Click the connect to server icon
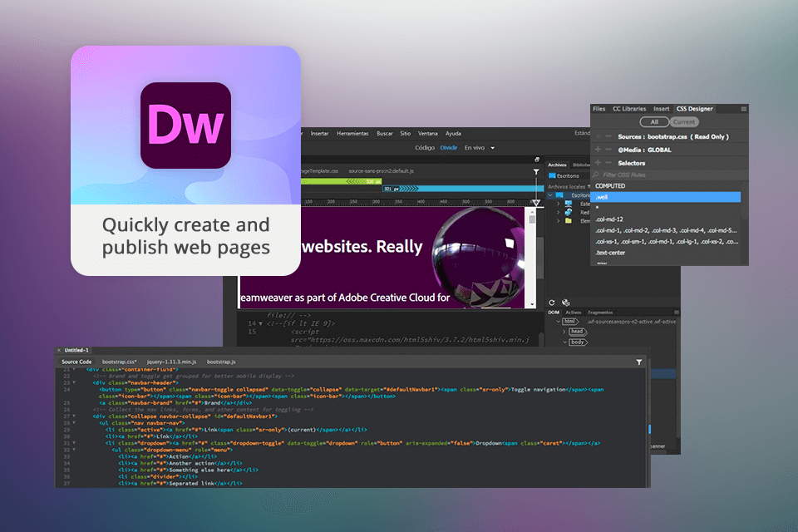 tap(566, 303)
